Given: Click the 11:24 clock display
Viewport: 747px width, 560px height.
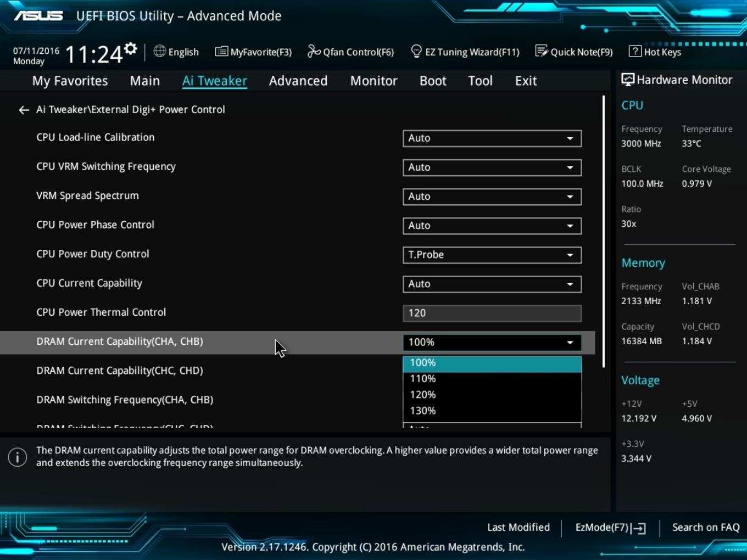Looking at the screenshot, I should point(94,54).
